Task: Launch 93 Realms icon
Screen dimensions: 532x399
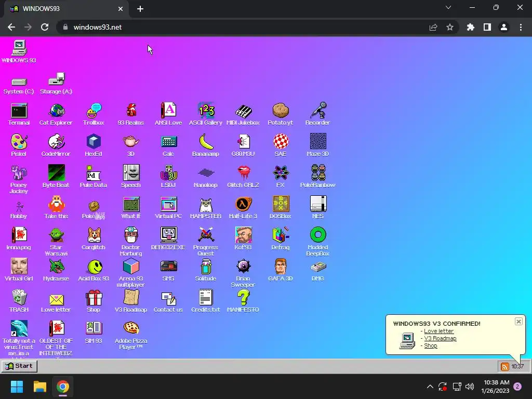Action: [x=131, y=114]
